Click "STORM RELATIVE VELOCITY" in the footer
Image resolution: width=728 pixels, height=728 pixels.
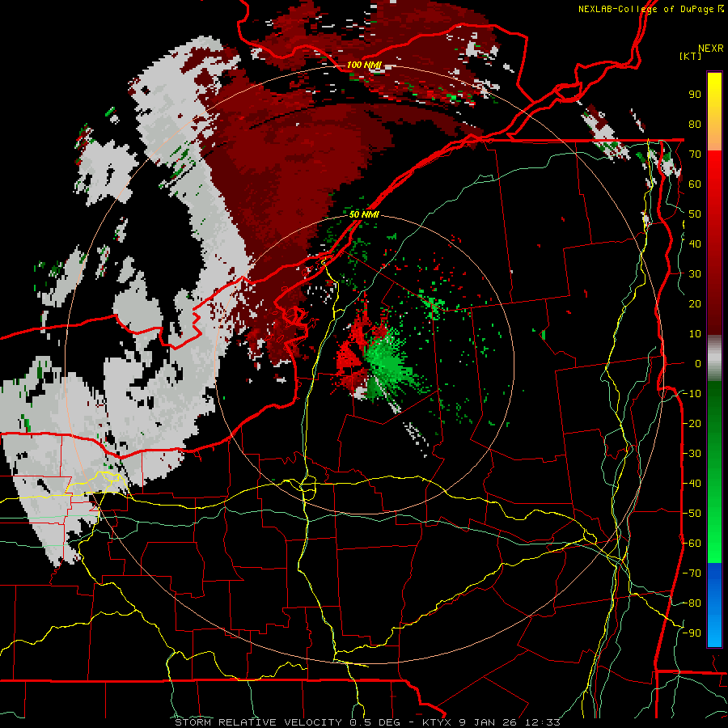click(x=258, y=722)
